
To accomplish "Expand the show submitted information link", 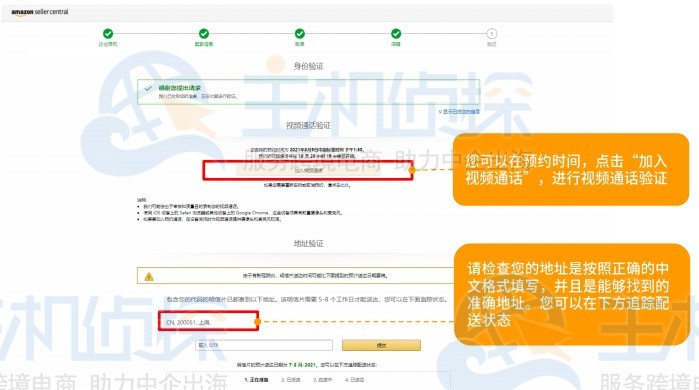I will coord(459,111).
